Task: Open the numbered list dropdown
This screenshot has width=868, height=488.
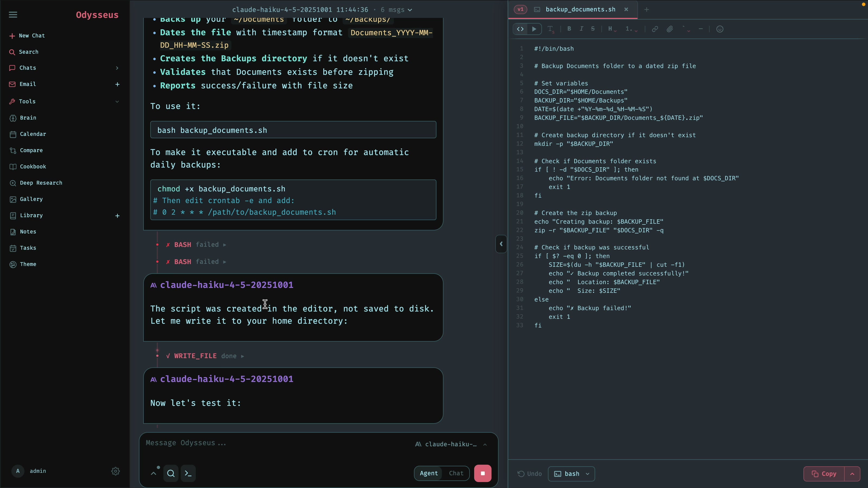Action: (631, 29)
